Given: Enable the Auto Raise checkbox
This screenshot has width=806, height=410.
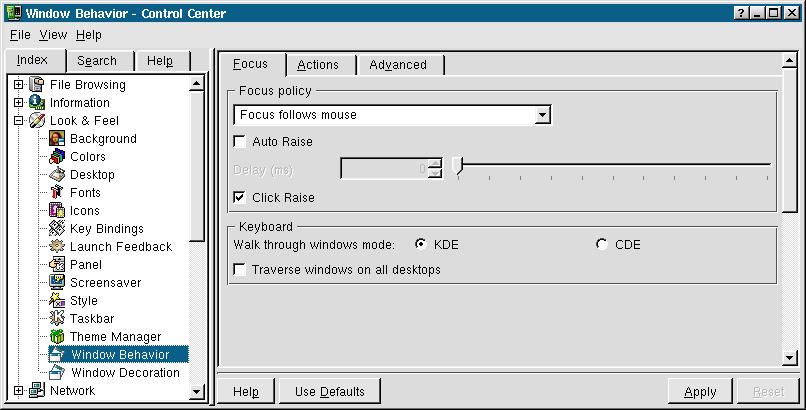Looking at the screenshot, I should click(x=240, y=141).
